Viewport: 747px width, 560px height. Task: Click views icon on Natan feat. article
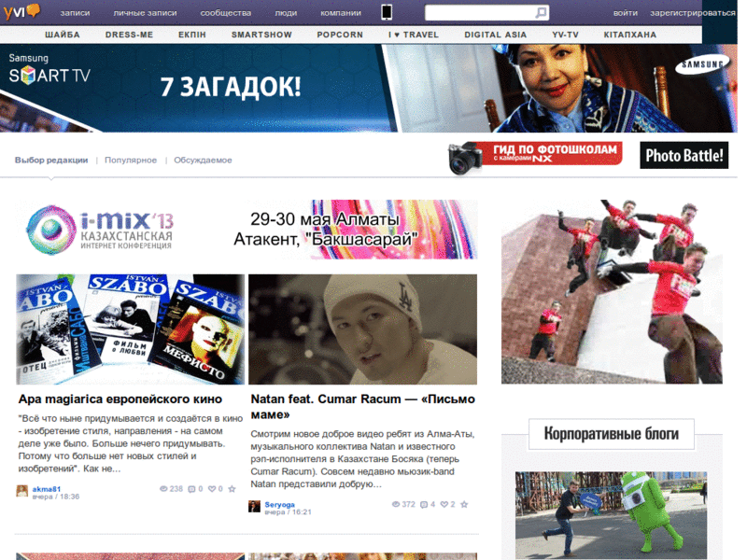395,504
